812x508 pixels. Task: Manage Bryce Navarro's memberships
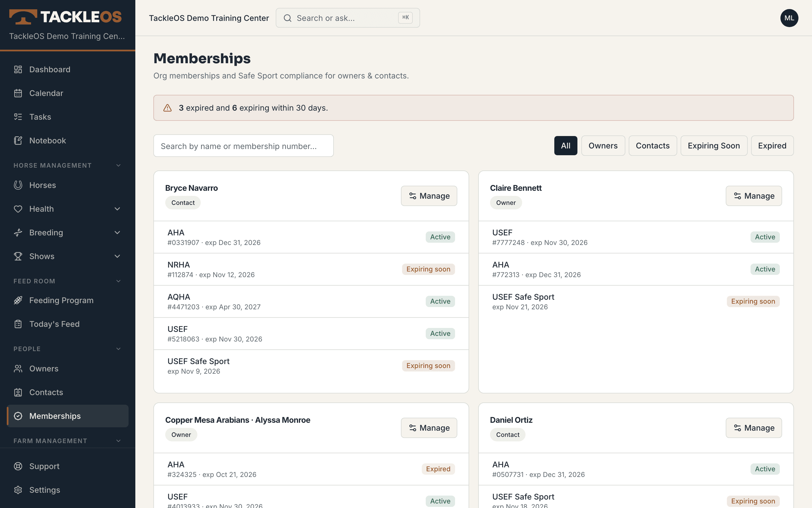coord(429,196)
